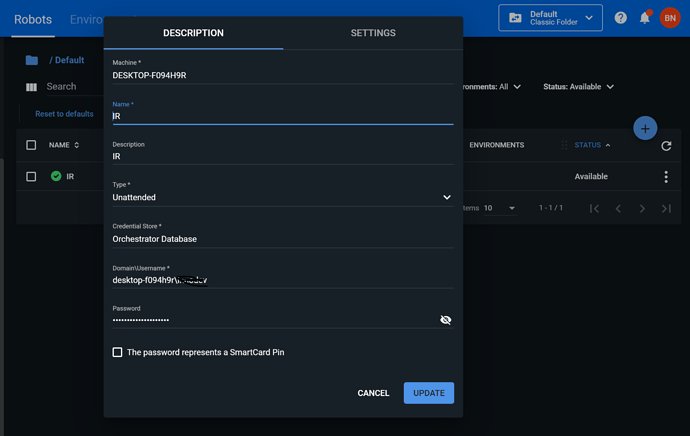Click the Available status cell
The width and height of the screenshot is (690, 436).
pos(591,176)
